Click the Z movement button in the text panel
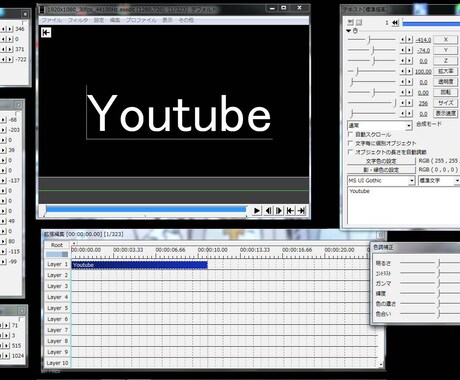The height and width of the screenshot is (380, 460). pos(445,61)
